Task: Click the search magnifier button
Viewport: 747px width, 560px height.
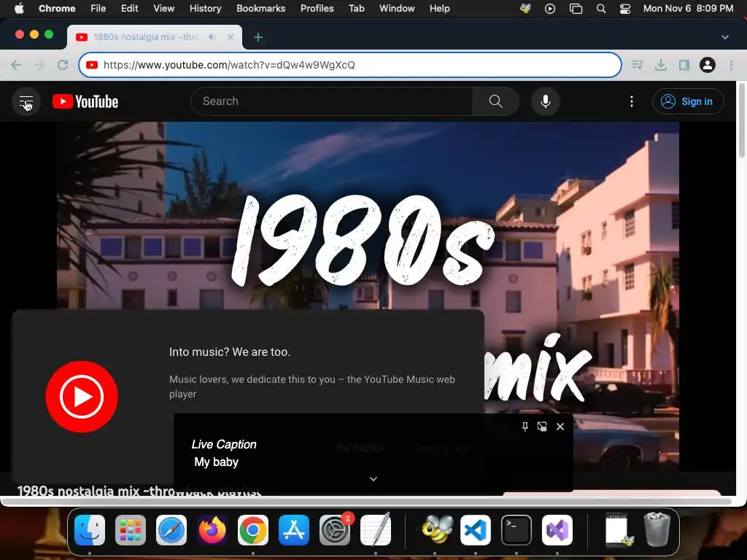Action: 495,101
